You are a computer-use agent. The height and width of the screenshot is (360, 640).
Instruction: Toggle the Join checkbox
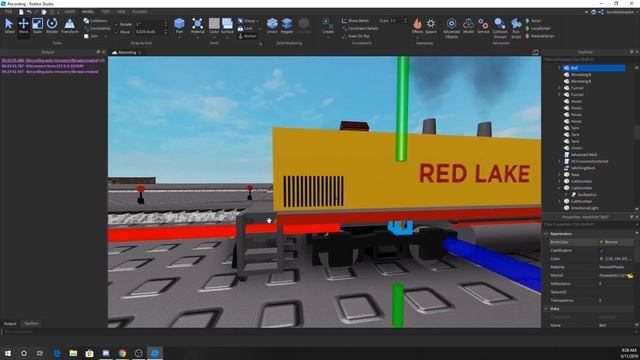[x=86, y=36]
